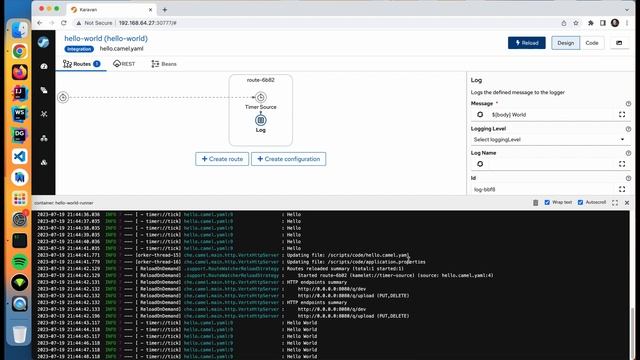Toggle the Wrap text checkbox
Image resolution: width=640 pixels, height=360 pixels.
point(547,202)
